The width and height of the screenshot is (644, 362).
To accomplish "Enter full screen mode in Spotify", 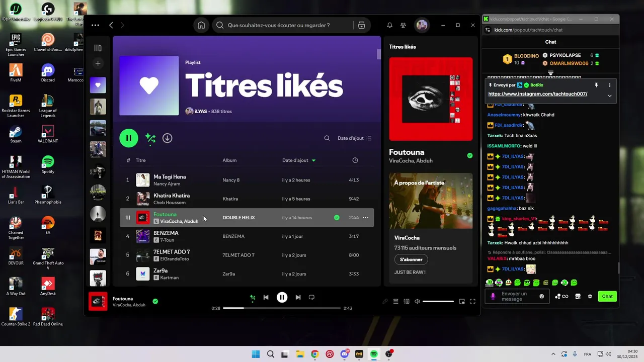I will (x=472, y=302).
